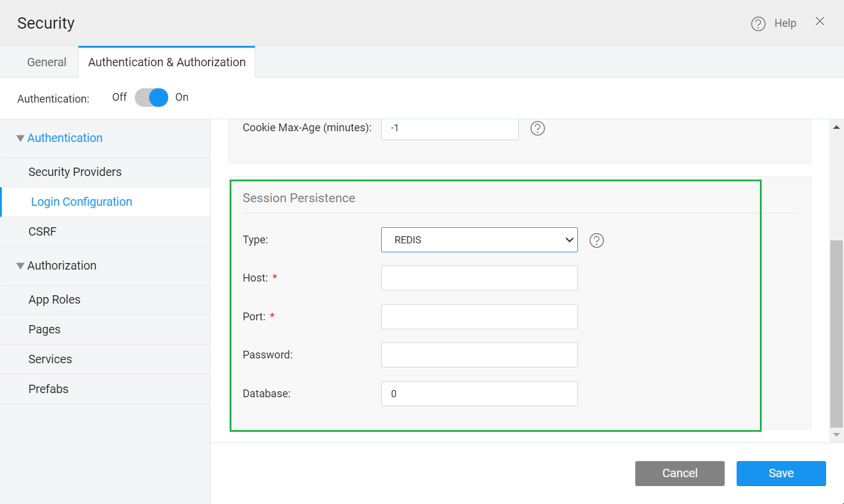The image size is (844, 504).
Task: Click the Session Persistence Type help icon
Action: pyautogui.click(x=596, y=240)
